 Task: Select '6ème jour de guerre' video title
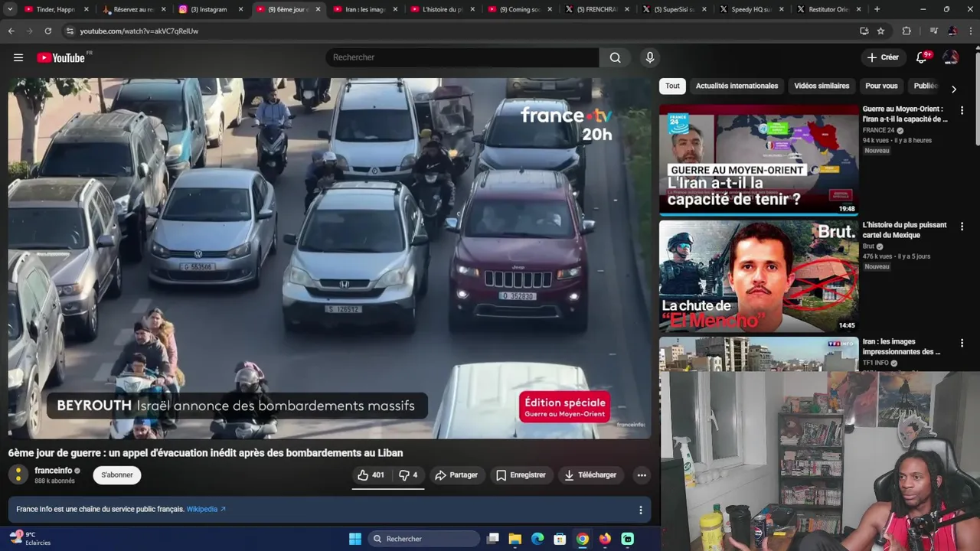coord(205,453)
